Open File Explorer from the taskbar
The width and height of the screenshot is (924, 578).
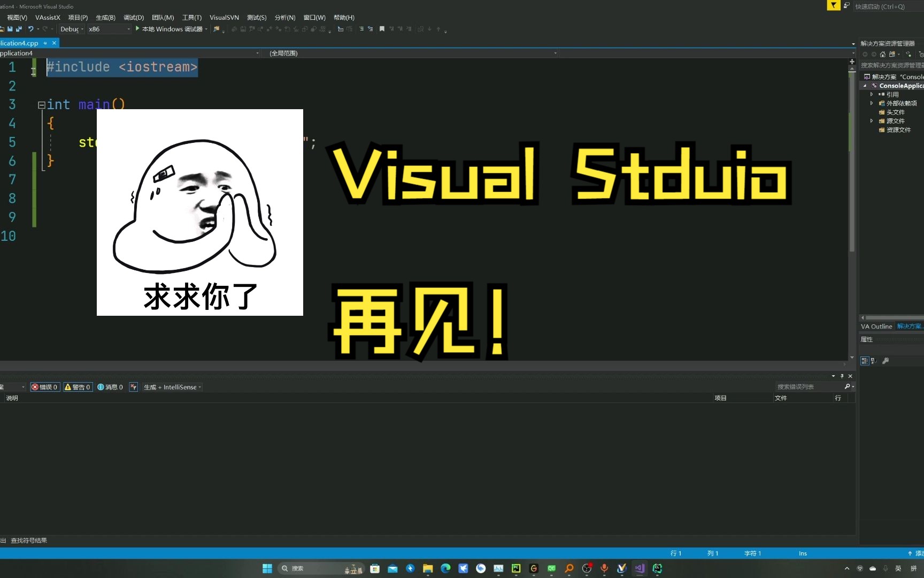pos(428,568)
